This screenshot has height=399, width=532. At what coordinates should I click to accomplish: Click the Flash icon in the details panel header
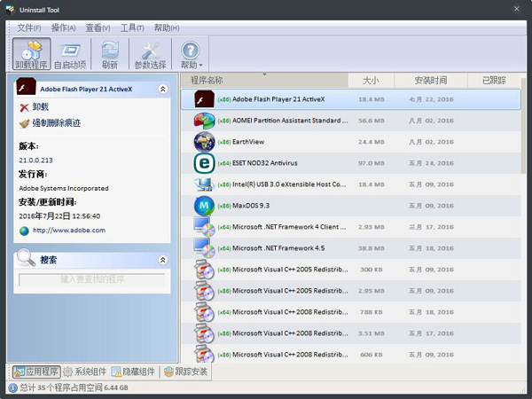click(x=26, y=87)
